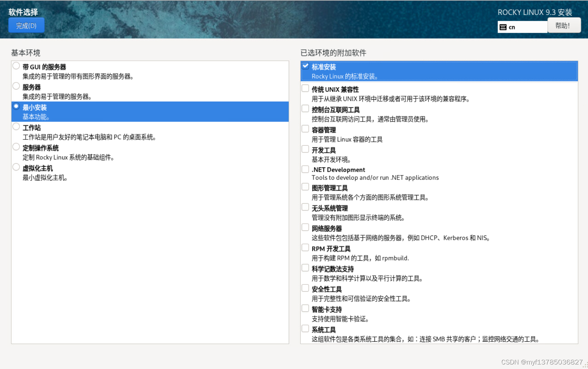This screenshot has height=369, width=588.
Task: Select the 服务器 radio button
Action: coord(16,86)
